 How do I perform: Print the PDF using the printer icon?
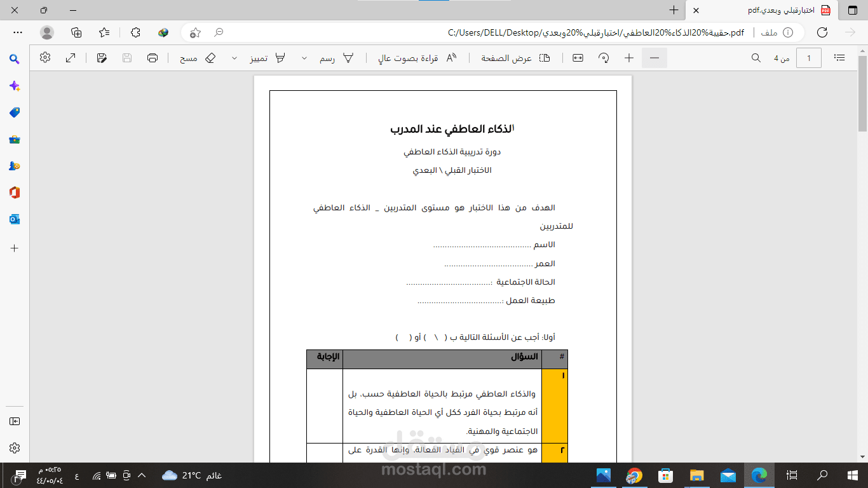click(153, 58)
